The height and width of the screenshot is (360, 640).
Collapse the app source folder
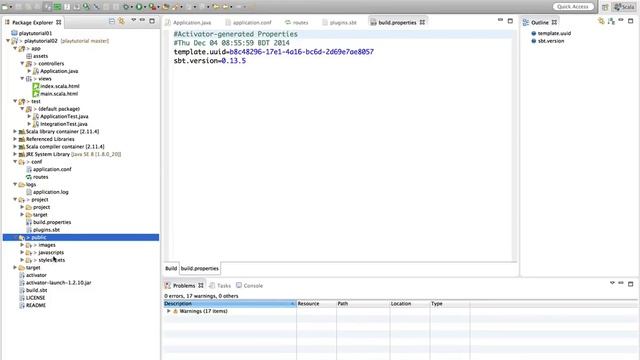15,49
